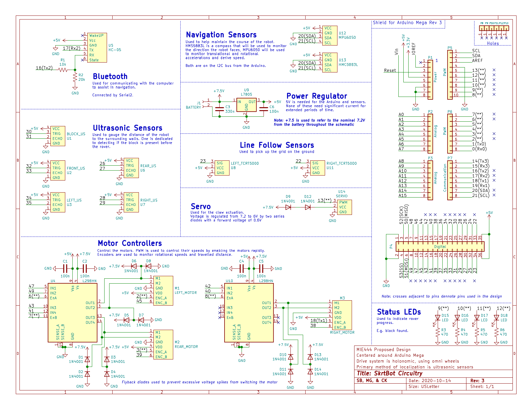Click the U14 SERVO connector symbol
The width and height of the screenshot is (532, 409).
coord(344,207)
